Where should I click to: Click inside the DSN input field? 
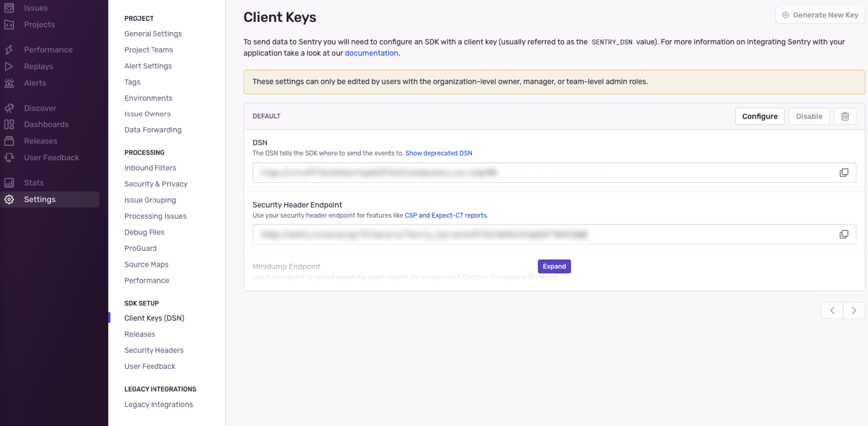[496, 172]
